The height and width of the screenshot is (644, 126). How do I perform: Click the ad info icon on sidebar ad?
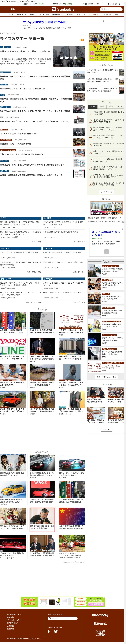122,229
